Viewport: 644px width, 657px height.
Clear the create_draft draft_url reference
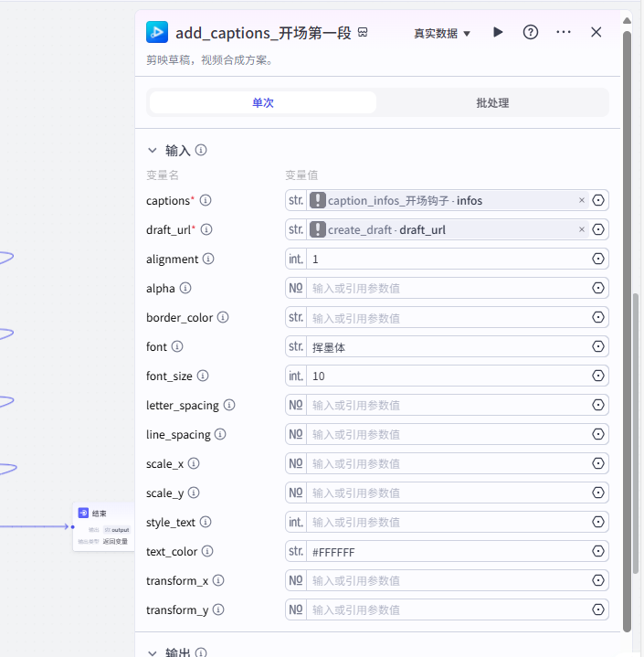(582, 229)
